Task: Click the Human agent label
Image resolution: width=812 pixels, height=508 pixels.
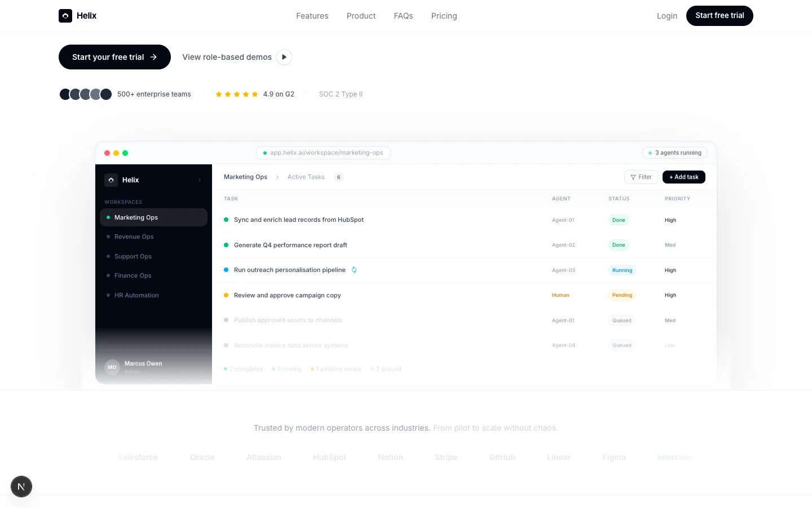Action: tap(561, 295)
